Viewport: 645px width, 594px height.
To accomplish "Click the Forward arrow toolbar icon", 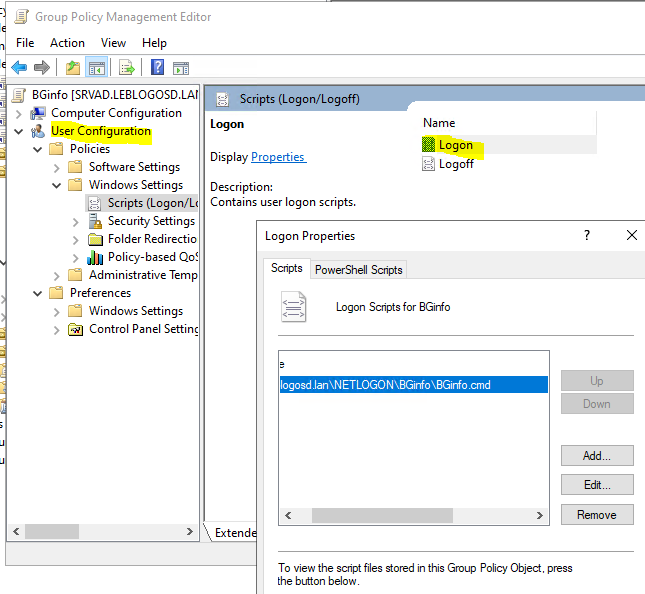I will point(42,67).
